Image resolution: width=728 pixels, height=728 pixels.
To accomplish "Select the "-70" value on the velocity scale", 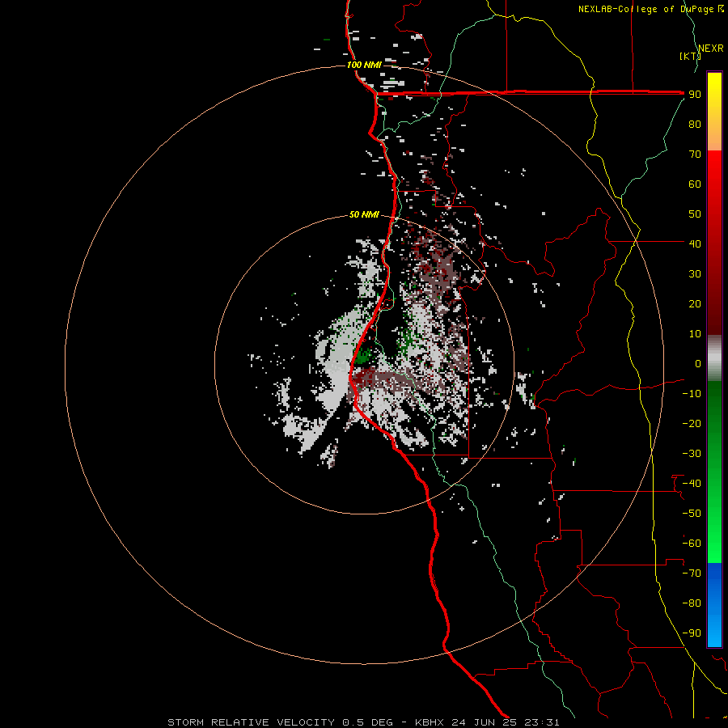I will [x=692, y=574].
